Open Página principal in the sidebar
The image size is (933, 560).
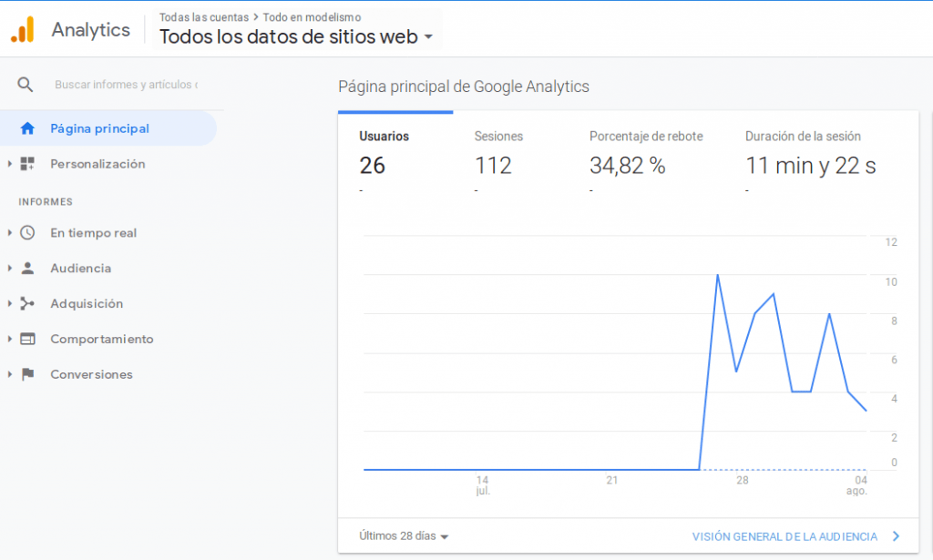pyautogui.click(x=108, y=128)
